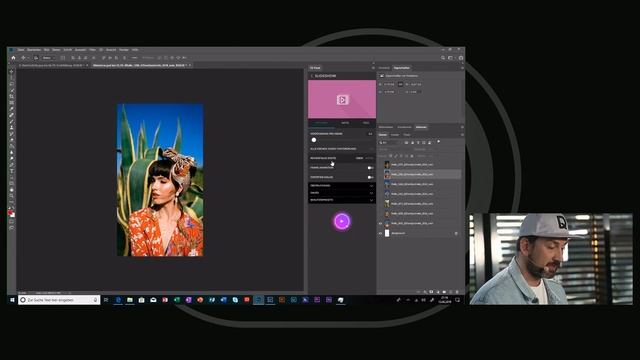Click the frame delay slider handle
Image resolution: width=640 pixels, height=360 pixels.
(x=314, y=140)
